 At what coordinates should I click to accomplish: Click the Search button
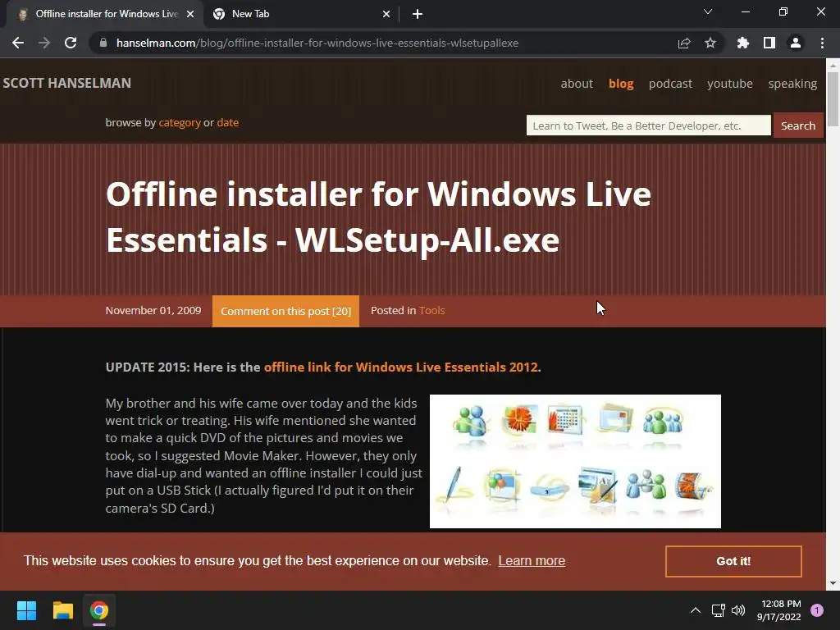pyautogui.click(x=797, y=126)
